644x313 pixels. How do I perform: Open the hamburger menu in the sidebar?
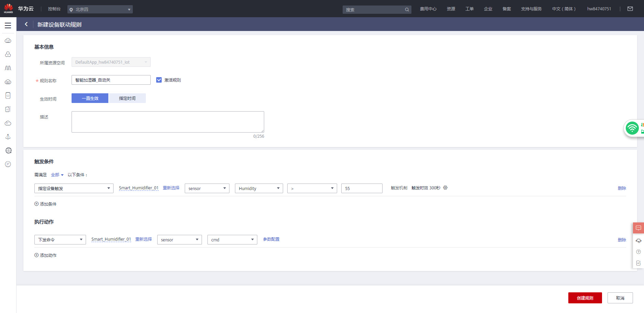tap(8, 25)
